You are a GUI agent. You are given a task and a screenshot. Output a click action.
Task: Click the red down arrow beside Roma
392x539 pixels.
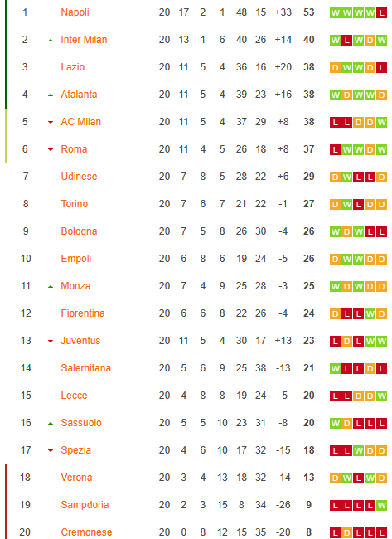(51, 149)
